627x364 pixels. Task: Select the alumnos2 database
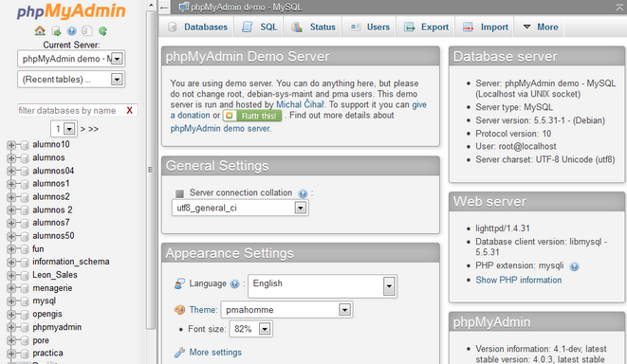(51, 196)
